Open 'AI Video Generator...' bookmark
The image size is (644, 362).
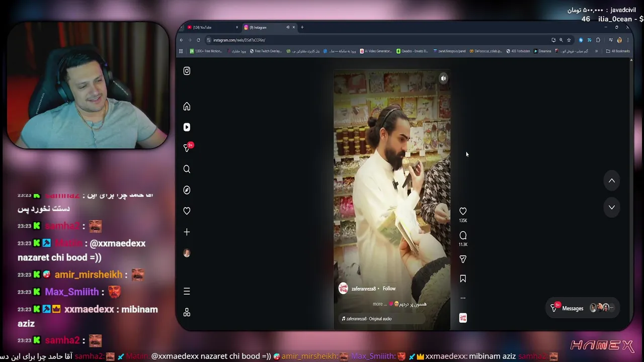click(x=376, y=51)
